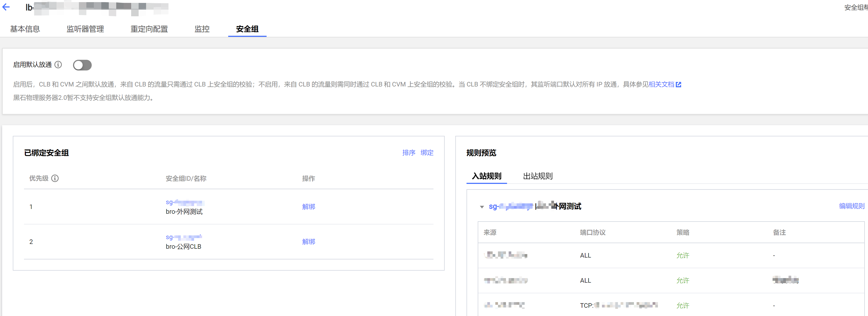This screenshot has width=868, height=316.
Task: Switch to 出站规则 tab
Action: tap(537, 176)
